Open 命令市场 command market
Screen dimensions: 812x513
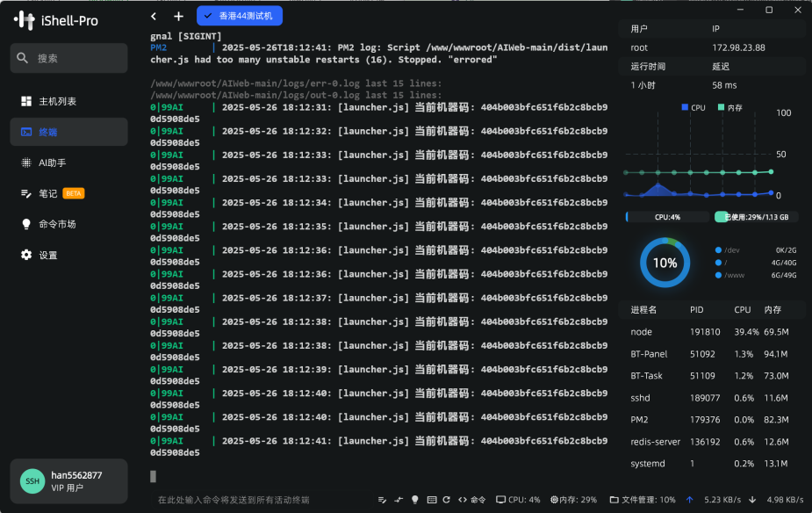(x=68, y=224)
